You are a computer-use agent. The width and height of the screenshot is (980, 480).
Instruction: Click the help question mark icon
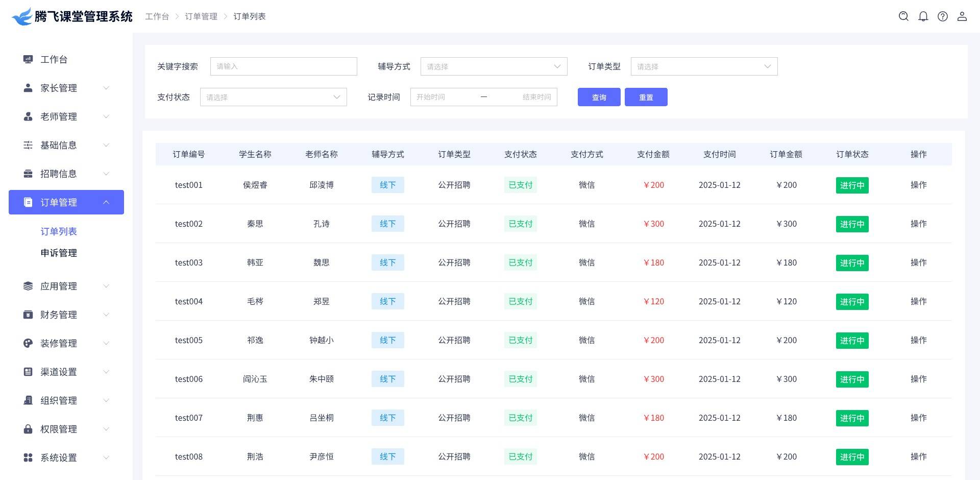[x=942, y=16]
